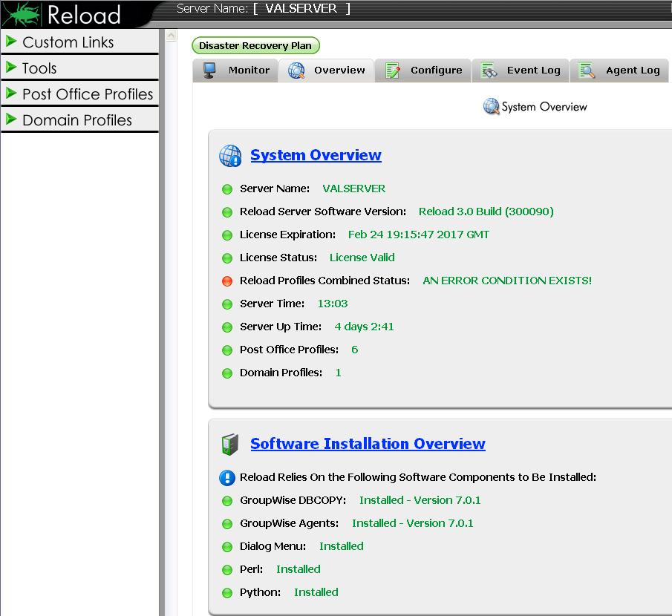Viewport: 672px width, 616px height.
Task: Open the Software Installation Overview link
Action: [x=368, y=444]
